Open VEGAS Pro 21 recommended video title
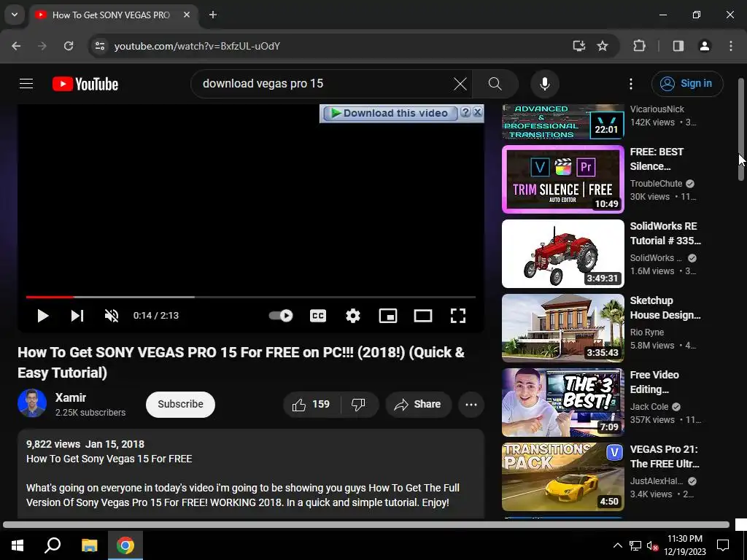 coord(665,456)
